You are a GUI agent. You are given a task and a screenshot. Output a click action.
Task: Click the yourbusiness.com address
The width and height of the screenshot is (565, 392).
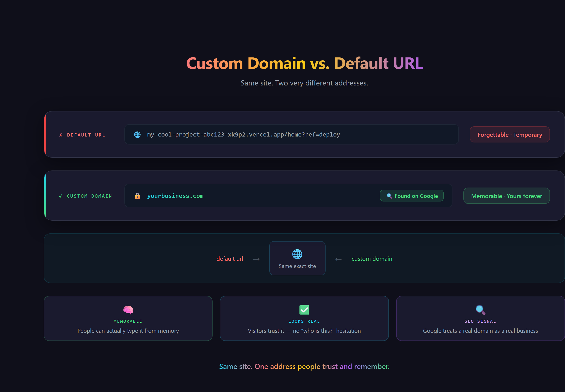[175, 196]
